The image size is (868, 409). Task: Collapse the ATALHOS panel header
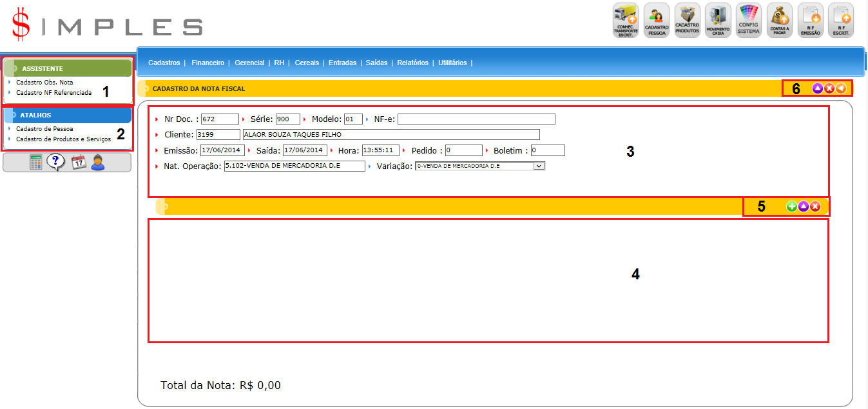pyautogui.click(x=68, y=115)
